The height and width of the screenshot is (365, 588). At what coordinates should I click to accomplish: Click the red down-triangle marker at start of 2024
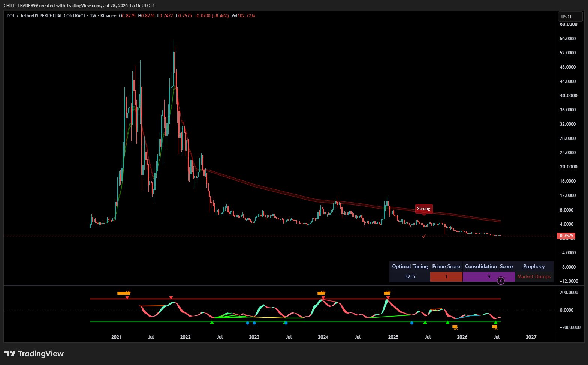coord(323,298)
